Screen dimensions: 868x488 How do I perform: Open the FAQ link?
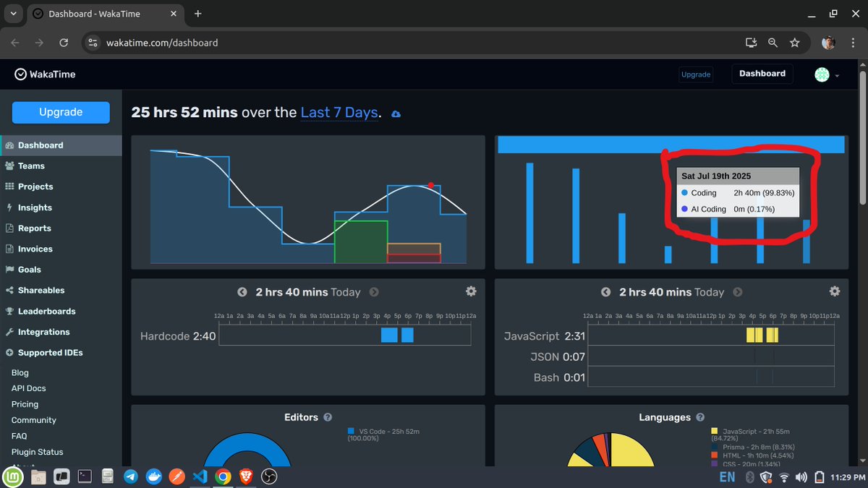coord(20,436)
